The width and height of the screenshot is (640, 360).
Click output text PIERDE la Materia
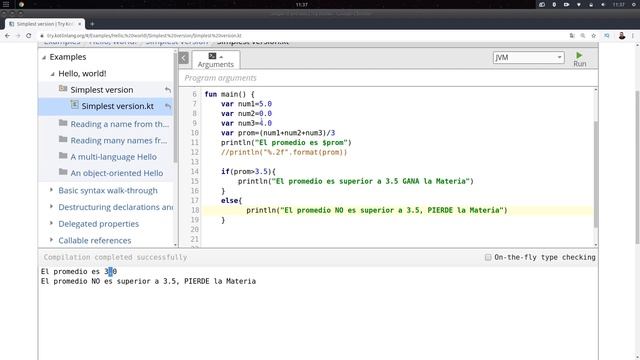point(220,281)
